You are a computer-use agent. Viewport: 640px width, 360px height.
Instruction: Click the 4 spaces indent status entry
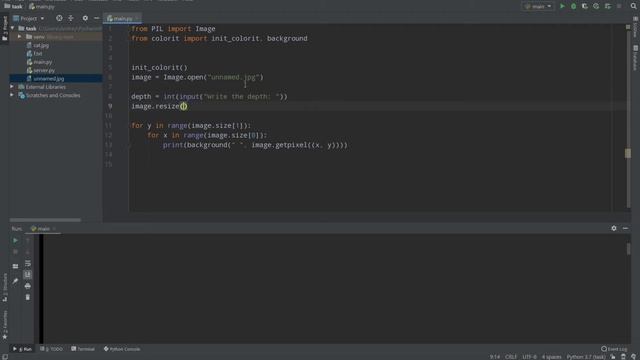[551, 357]
